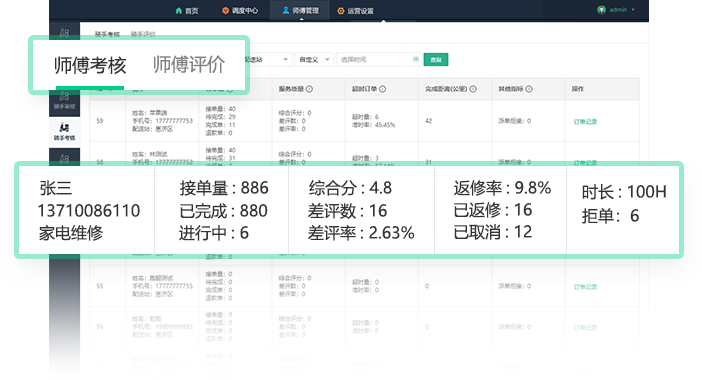Show info tooltip for 超时订单 column
Viewport: 702px width, 380px height.
(x=382, y=89)
